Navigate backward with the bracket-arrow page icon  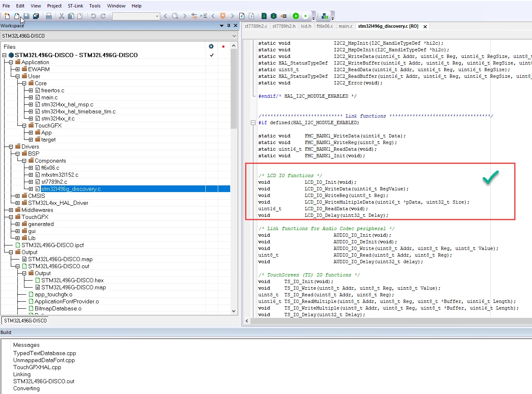pos(242,16)
